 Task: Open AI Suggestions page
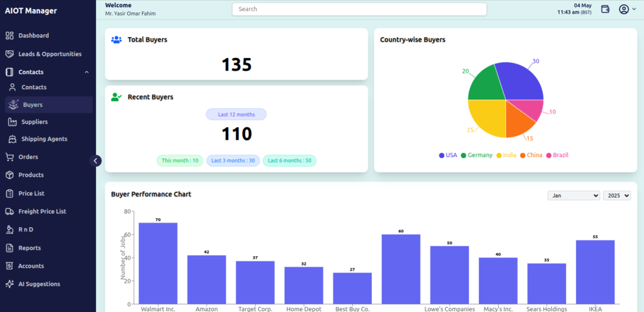pyautogui.click(x=39, y=284)
